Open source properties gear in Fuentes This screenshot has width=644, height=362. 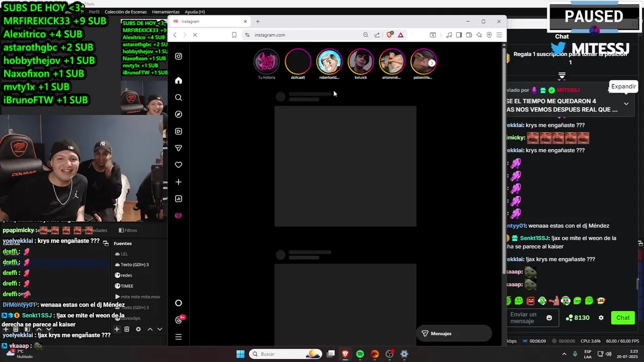pos(138,329)
